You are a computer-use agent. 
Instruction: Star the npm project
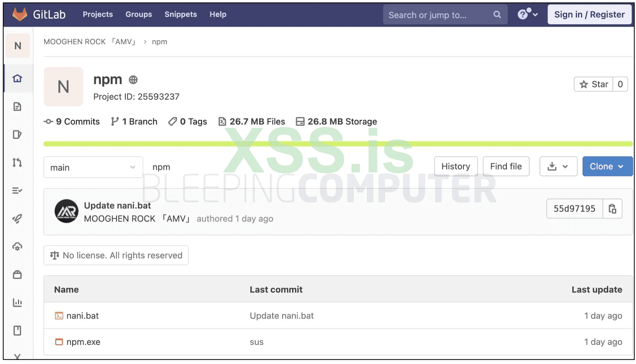pyautogui.click(x=593, y=84)
